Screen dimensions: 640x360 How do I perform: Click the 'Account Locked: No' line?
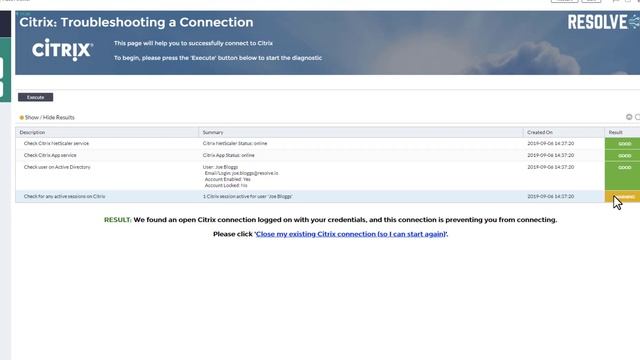tap(226, 185)
